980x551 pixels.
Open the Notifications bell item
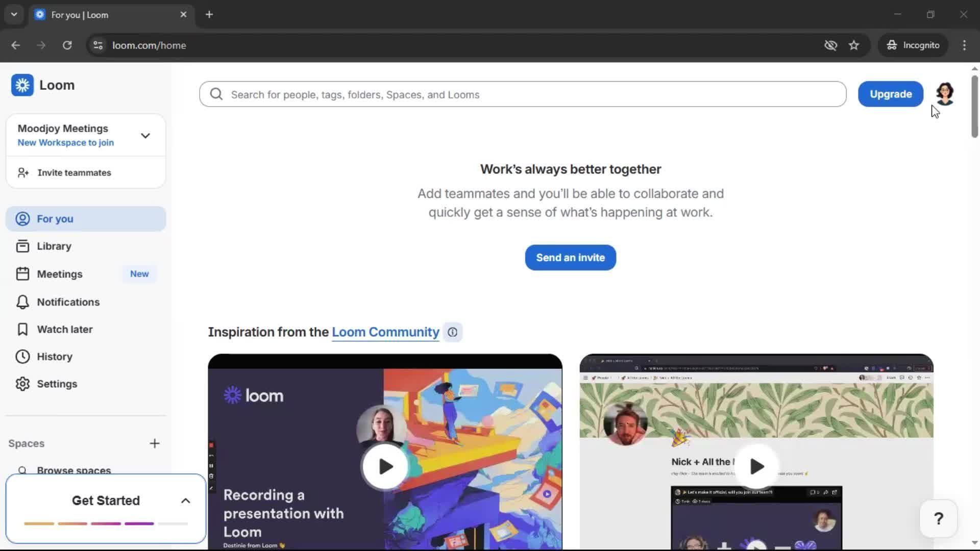coord(68,302)
